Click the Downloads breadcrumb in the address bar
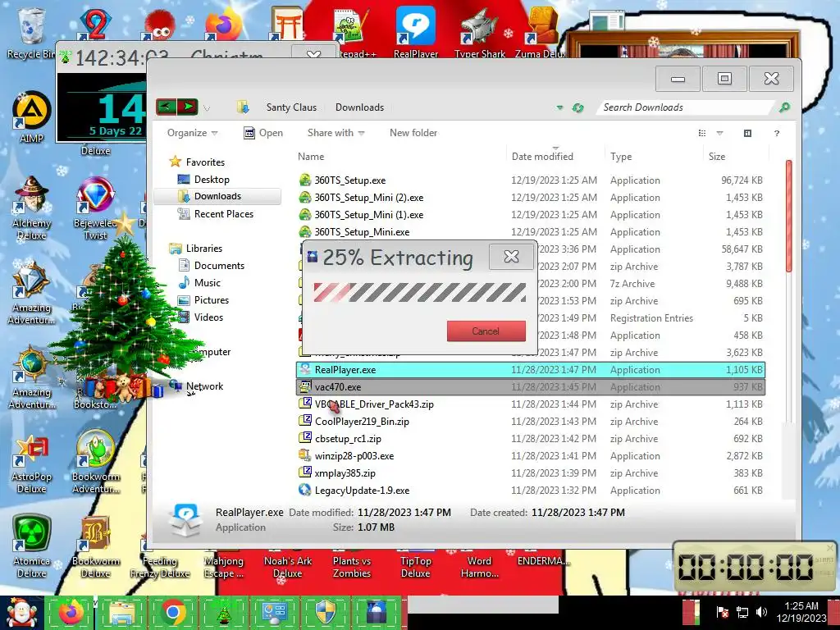This screenshot has width=840, height=630. pos(359,107)
